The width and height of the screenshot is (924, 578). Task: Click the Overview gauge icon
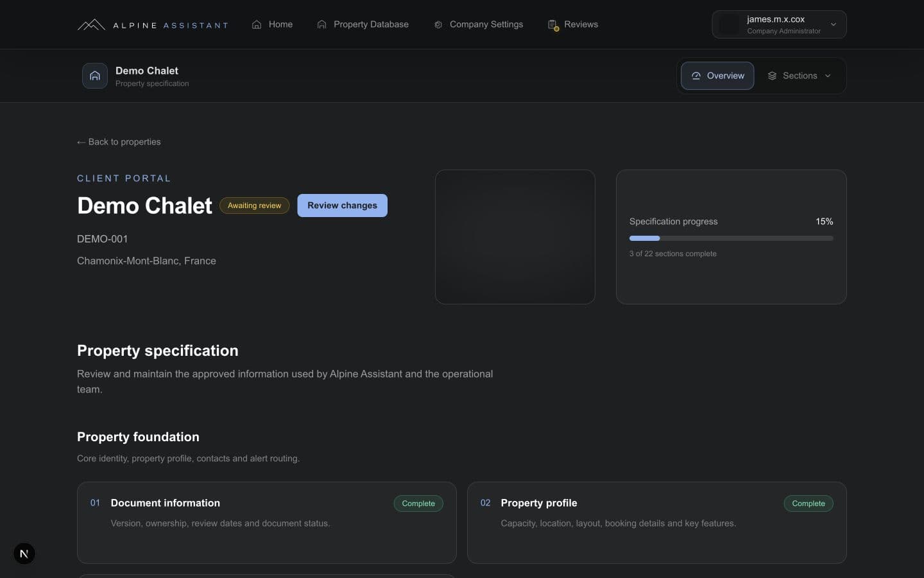point(696,76)
